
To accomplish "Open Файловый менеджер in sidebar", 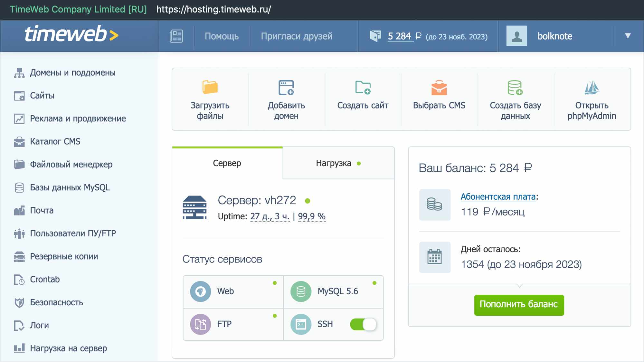I will [x=71, y=165].
